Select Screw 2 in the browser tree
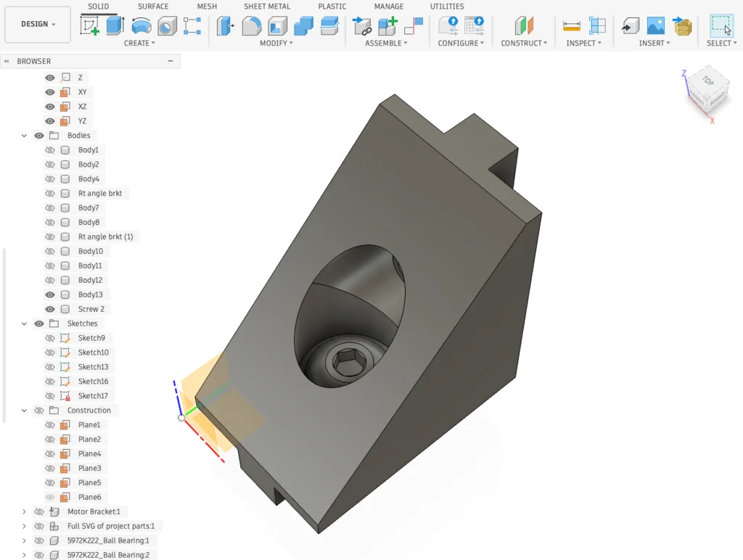 click(x=91, y=309)
